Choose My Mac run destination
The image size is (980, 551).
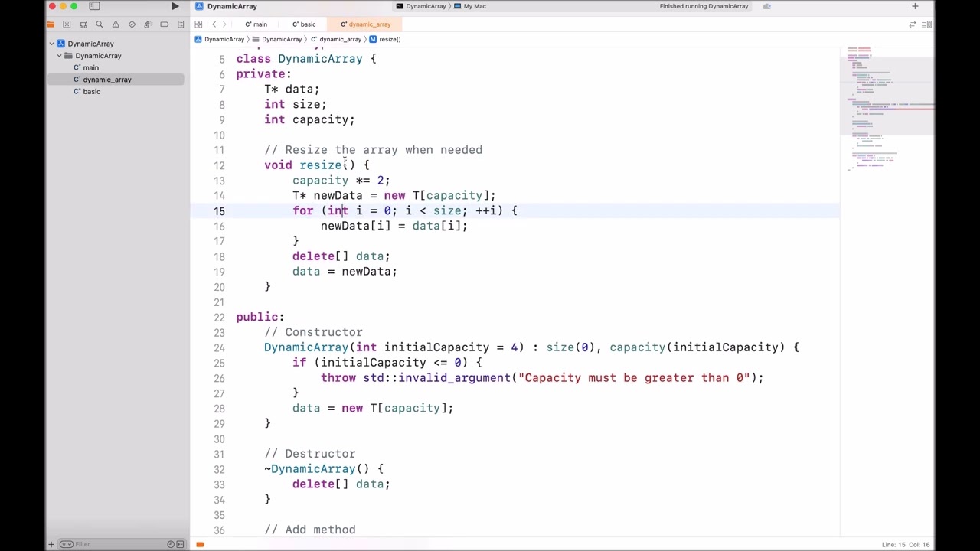[470, 6]
